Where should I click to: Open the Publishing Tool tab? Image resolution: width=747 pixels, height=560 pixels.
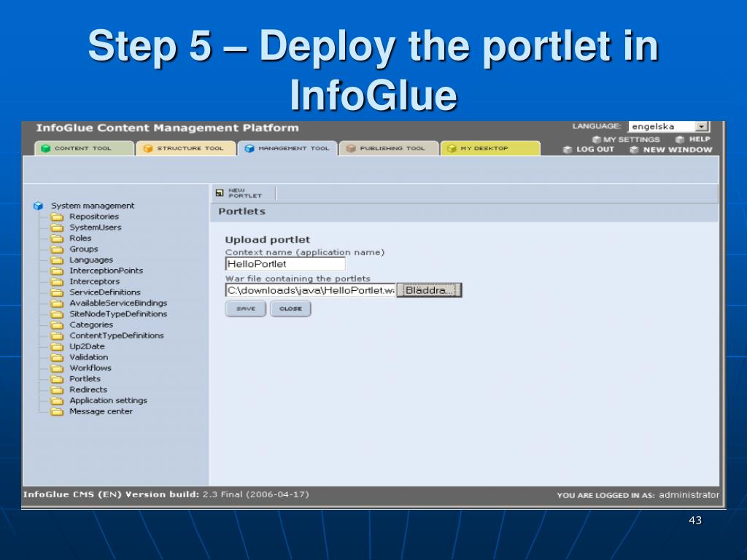coord(389,149)
